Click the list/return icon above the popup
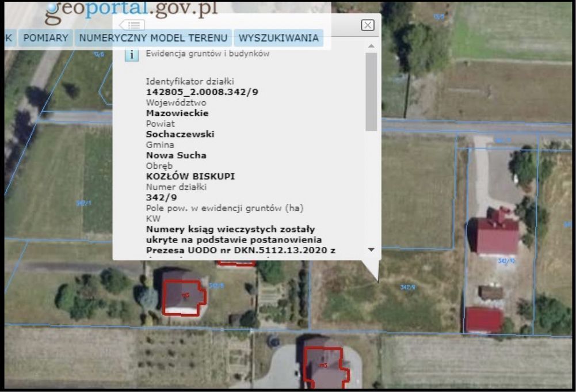 pyautogui.click(x=131, y=24)
